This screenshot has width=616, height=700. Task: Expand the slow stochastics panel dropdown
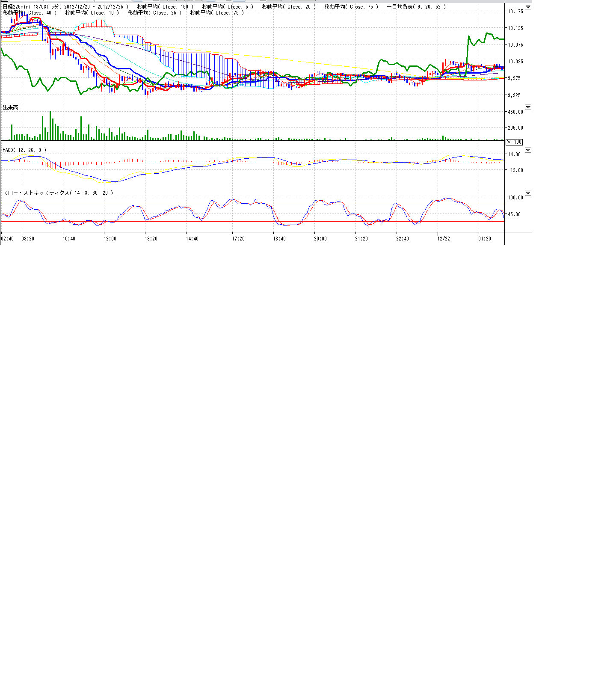528,193
